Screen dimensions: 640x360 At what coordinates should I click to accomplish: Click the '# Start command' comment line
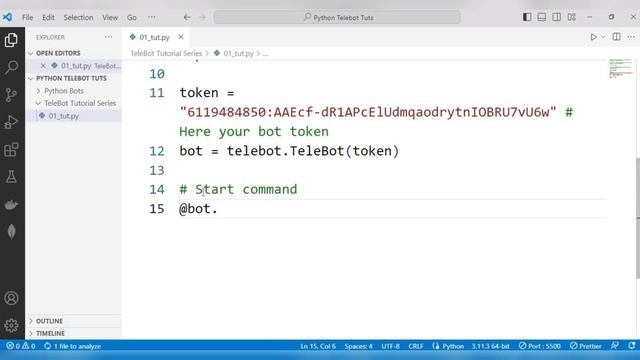pyautogui.click(x=238, y=189)
